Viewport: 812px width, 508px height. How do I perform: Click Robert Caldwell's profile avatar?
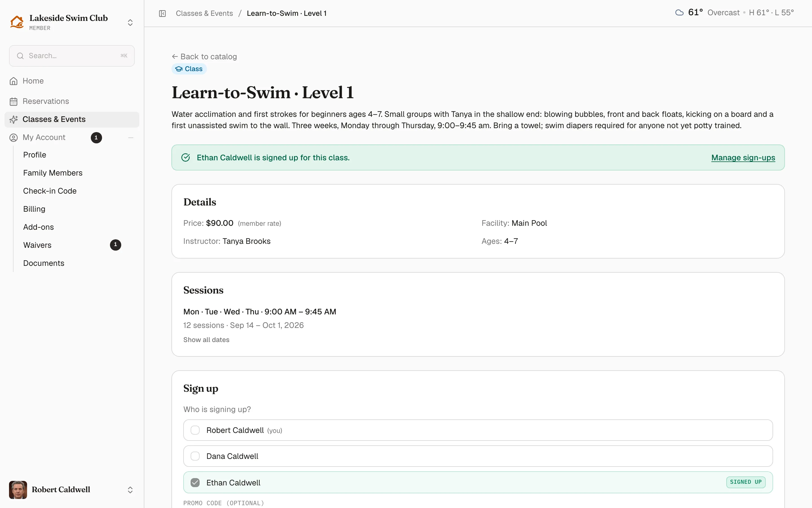point(18,490)
